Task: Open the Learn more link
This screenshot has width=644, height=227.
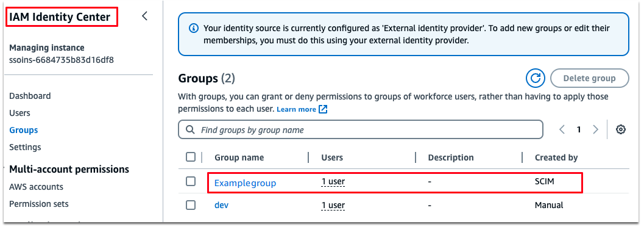Action: coord(297,109)
